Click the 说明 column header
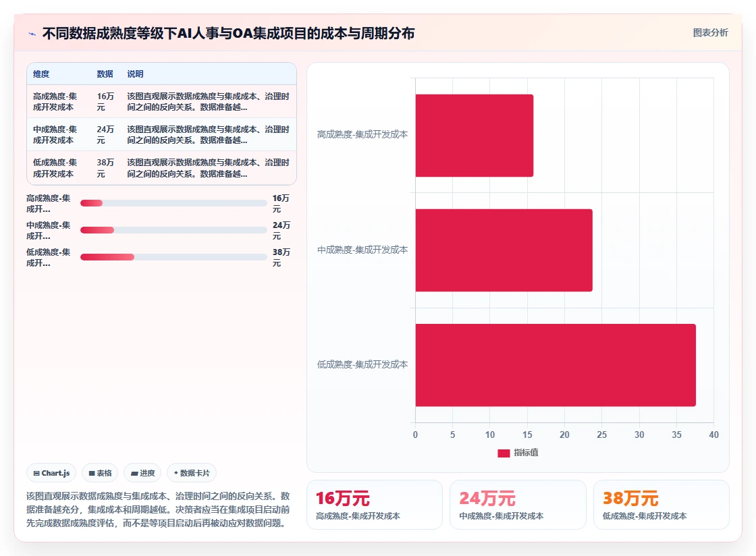The height and width of the screenshot is (556, 756). [135, 74]
